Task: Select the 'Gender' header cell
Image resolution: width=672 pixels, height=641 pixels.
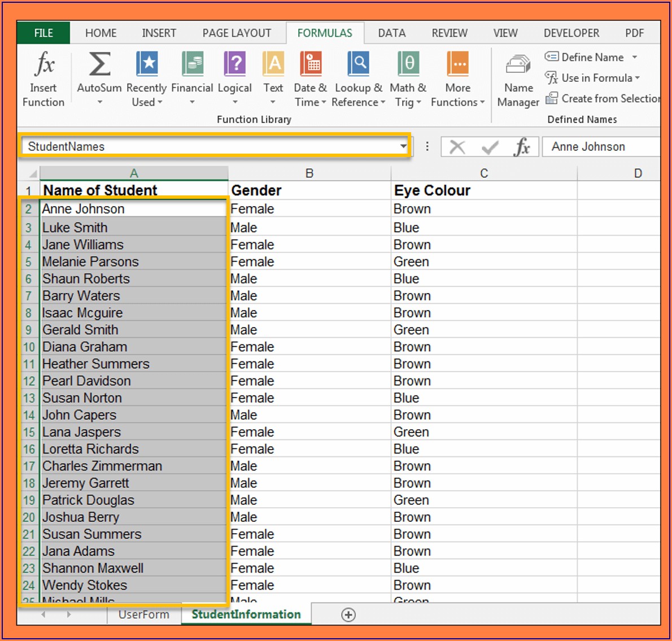Action: [309, 190]
